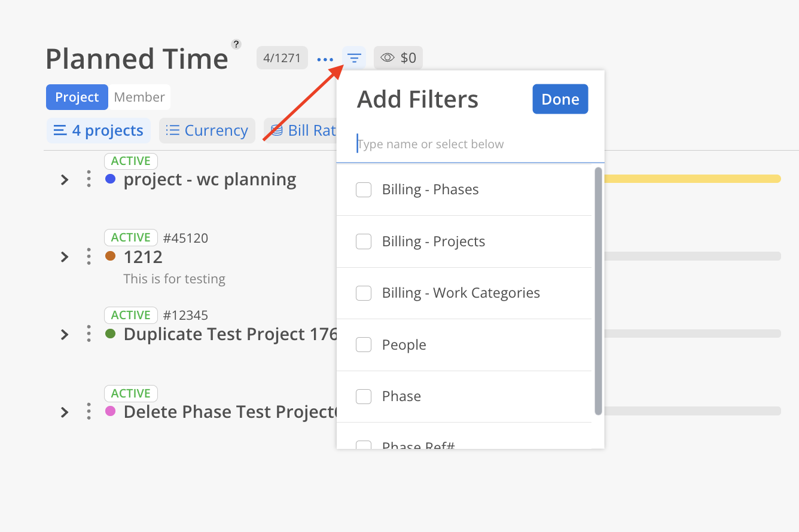The image size is (799, 532).
Task: Select the Project tab
Action: (77, 97)
